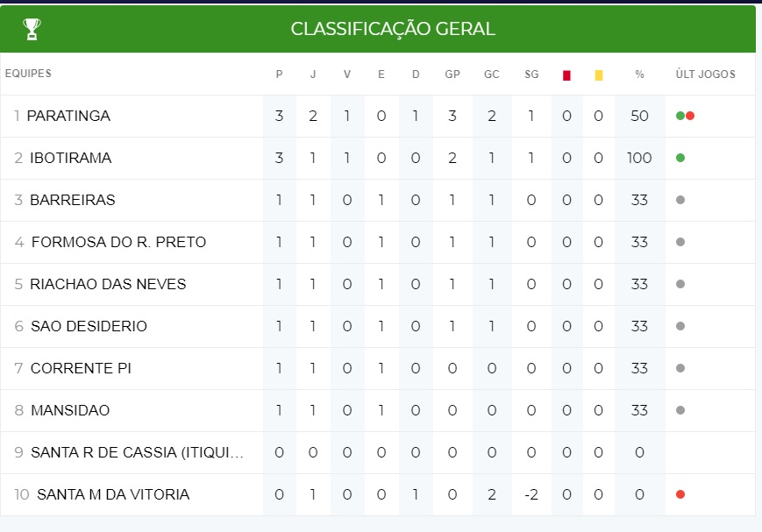
Task: Click the ÚLT JOGOS column header
Action: point(705,74)
